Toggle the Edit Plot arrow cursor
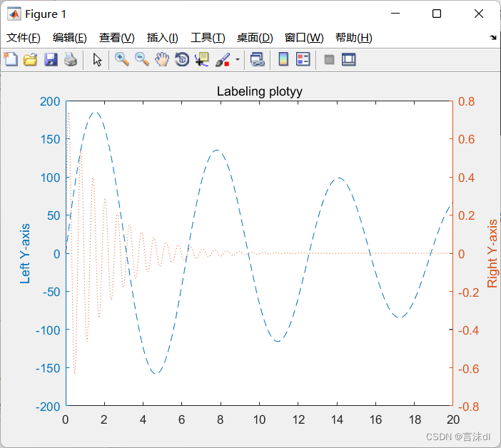Screen dimensions: 501x448 pos(97,60)
